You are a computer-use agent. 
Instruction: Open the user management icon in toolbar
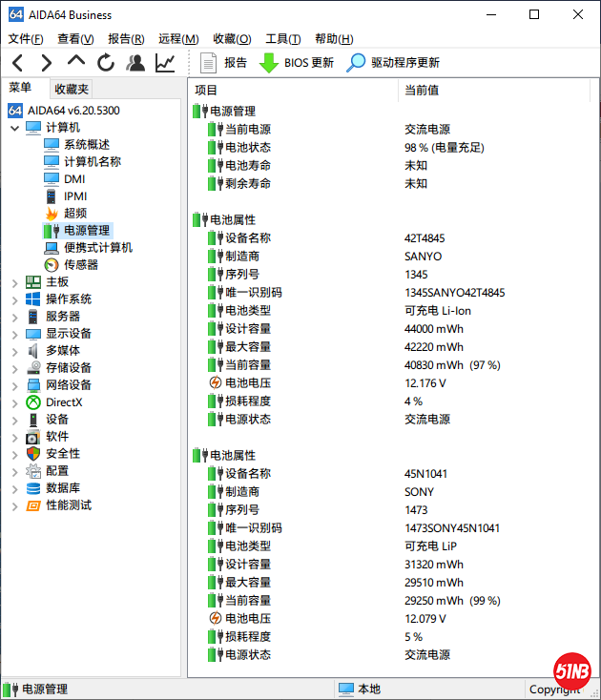pos(135,63)
